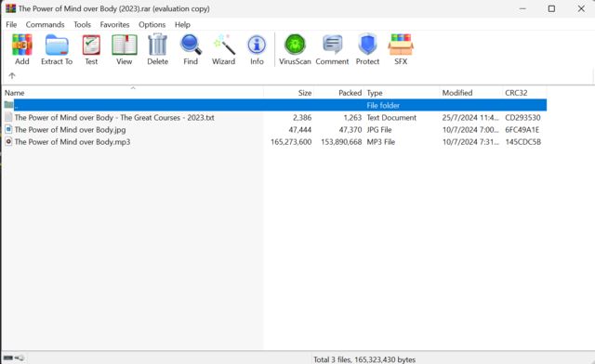This screenshot has height=364, width=595.
Task: Select The Power of Mind over Body.mp3
Action: point(73,142)
